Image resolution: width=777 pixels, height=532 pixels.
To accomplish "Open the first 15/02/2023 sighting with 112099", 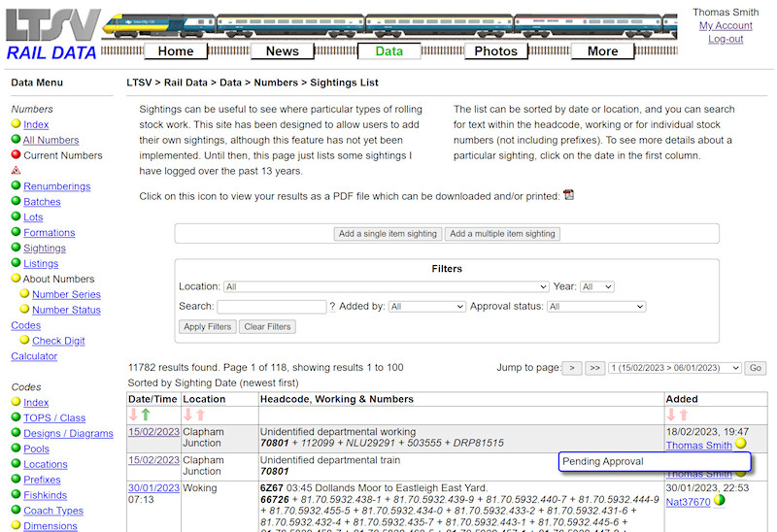I will [x=153, y=432].
